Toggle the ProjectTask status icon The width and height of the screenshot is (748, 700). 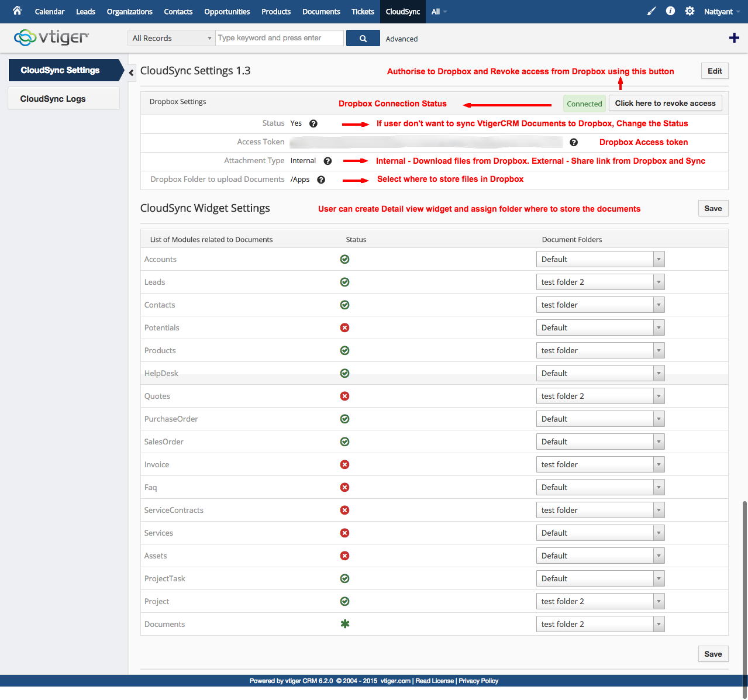[x=345, y=578]
